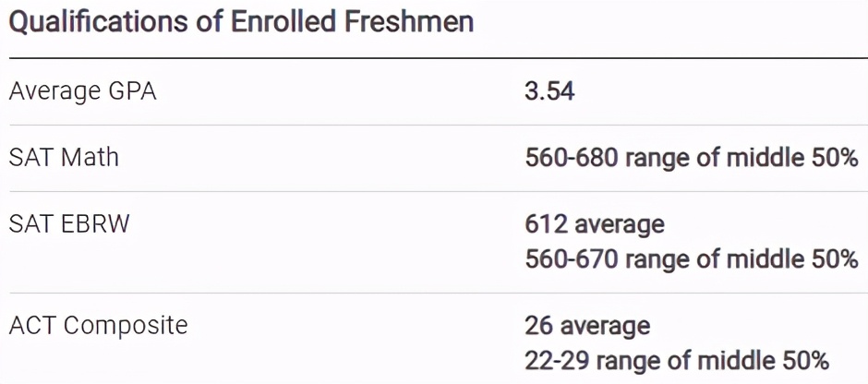The width and height of the screenshot is (868, 384).
Task: Click the "Qualifications of Enrolled Freshmen" heading
Action: (240, 22)
